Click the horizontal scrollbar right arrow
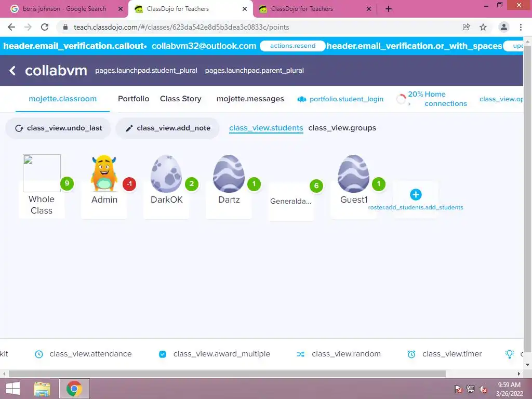This screenshot has height=399, width=532. click(x=519, y=374)
